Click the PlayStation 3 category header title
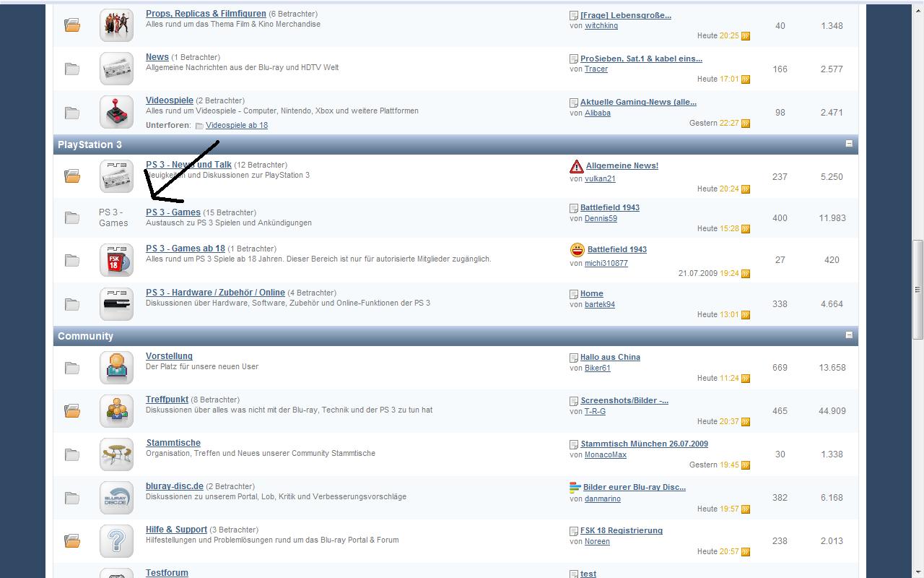924x578 pixels. pyautogui.click(x=90, y=144)
